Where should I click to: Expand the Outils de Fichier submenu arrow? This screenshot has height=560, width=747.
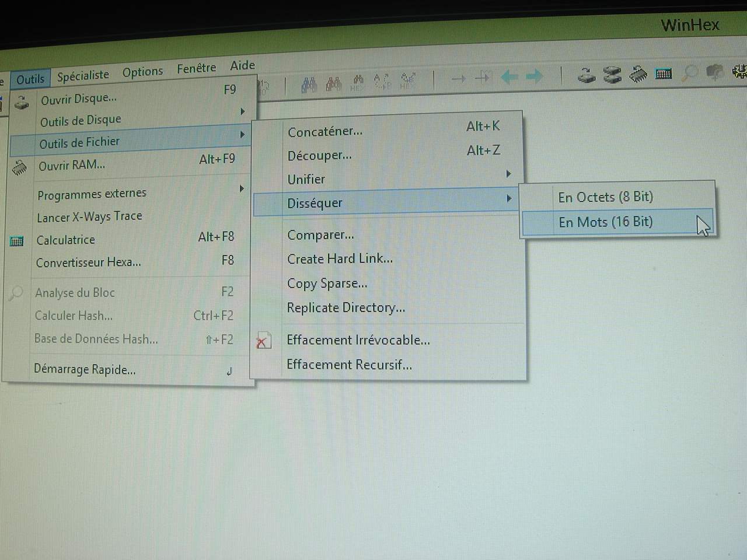pos(242,135)
